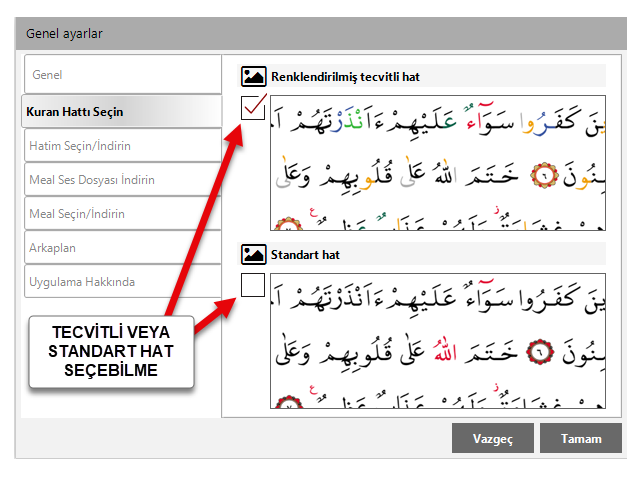Select the colored tajweed script preview
This screenshot has height=477, width=642.
click(x=438, y=163)
